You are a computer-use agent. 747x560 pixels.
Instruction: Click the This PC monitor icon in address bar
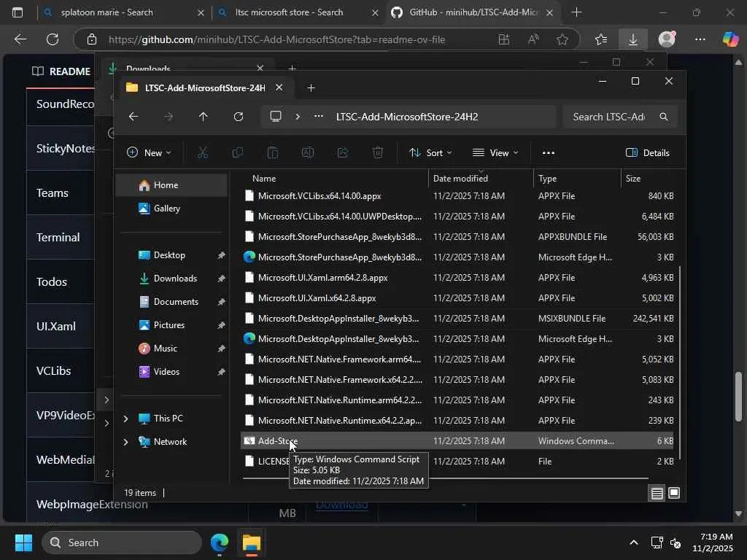[276, 117]
